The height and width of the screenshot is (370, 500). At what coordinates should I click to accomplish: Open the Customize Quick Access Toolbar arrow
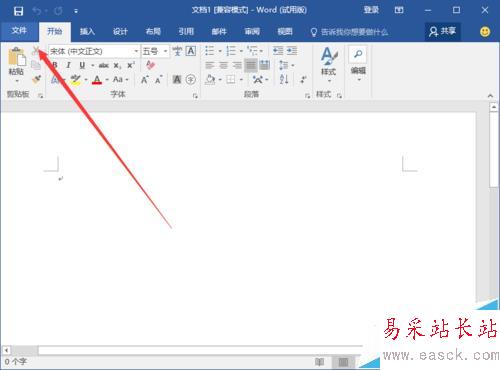tap(76, 11)
